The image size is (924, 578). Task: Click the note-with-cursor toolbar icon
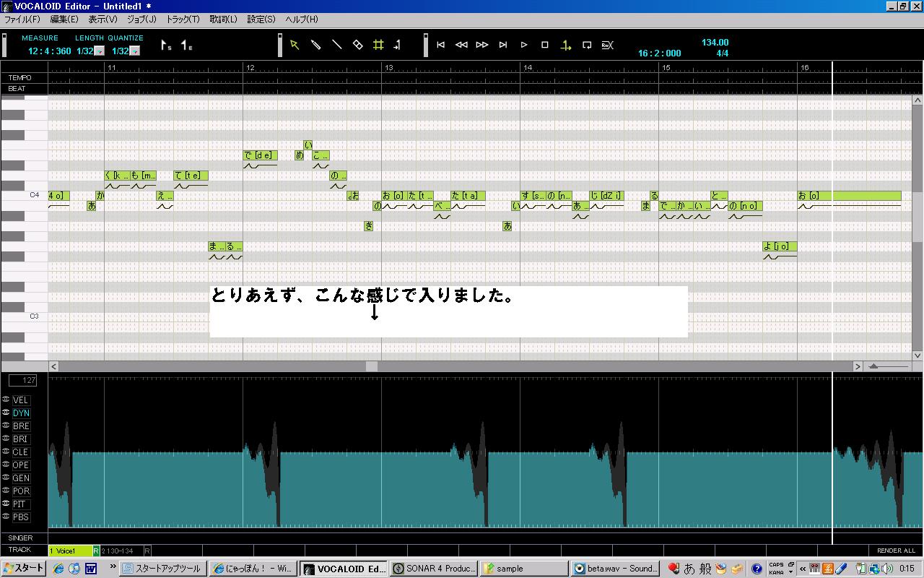click(398, 45)
